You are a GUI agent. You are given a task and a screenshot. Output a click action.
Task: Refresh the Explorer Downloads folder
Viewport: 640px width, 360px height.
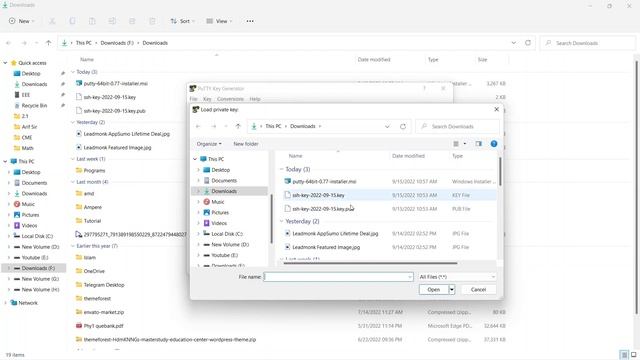click(528, 43)
